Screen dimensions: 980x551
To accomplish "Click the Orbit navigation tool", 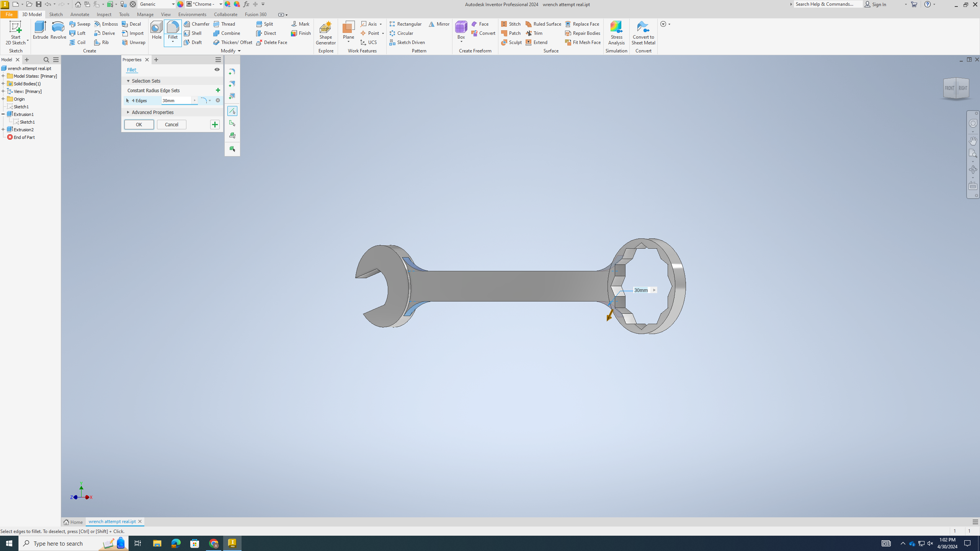I will 973,169.
